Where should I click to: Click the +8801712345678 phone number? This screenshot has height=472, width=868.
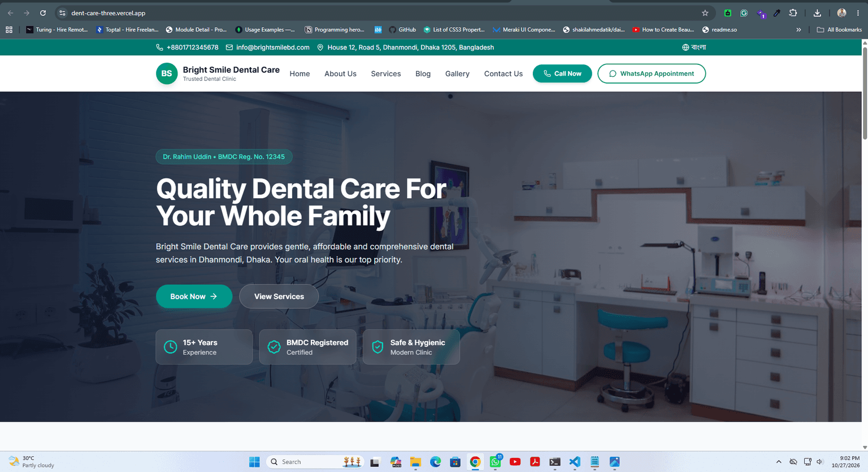pos(193,47)
